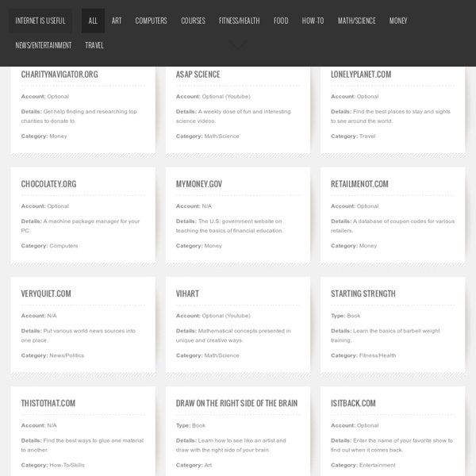Viewport: 476px width, 476px height.
Task: Open the Internet Is Useful home link
Action: pyautogui.click(x=40, y=21)
